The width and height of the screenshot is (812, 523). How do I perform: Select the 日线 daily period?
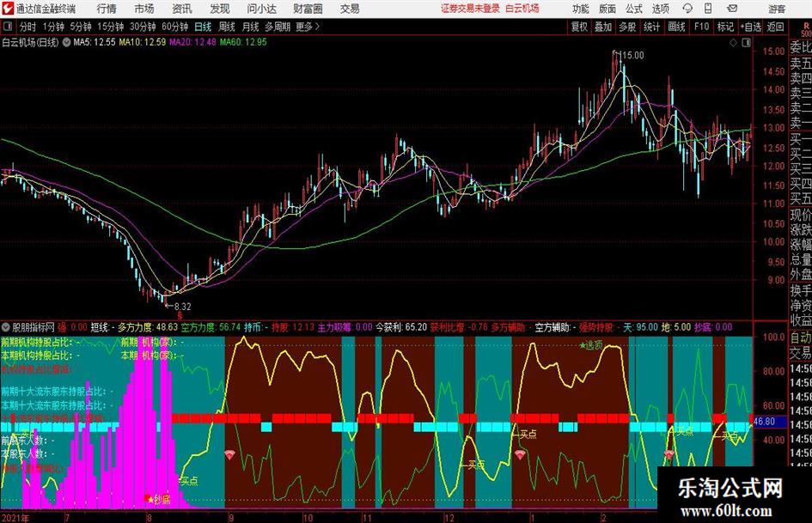(x=203, y=27)
